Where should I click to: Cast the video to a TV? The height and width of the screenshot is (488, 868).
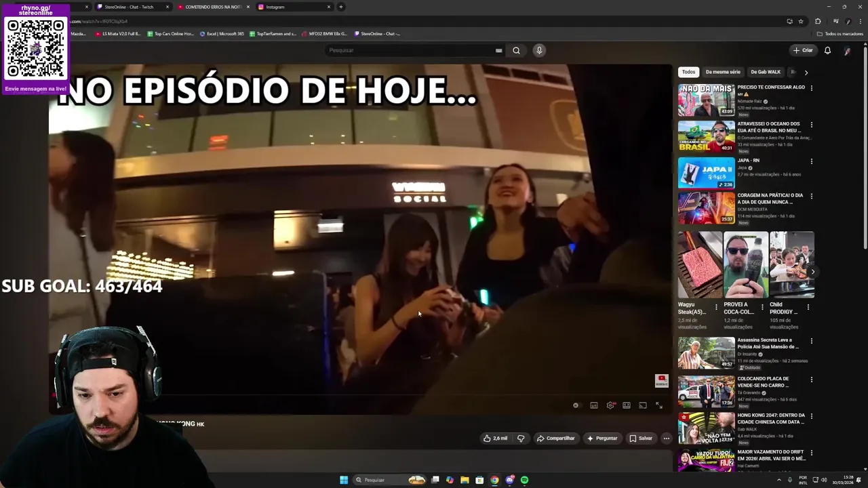click(x=643, y=405)
